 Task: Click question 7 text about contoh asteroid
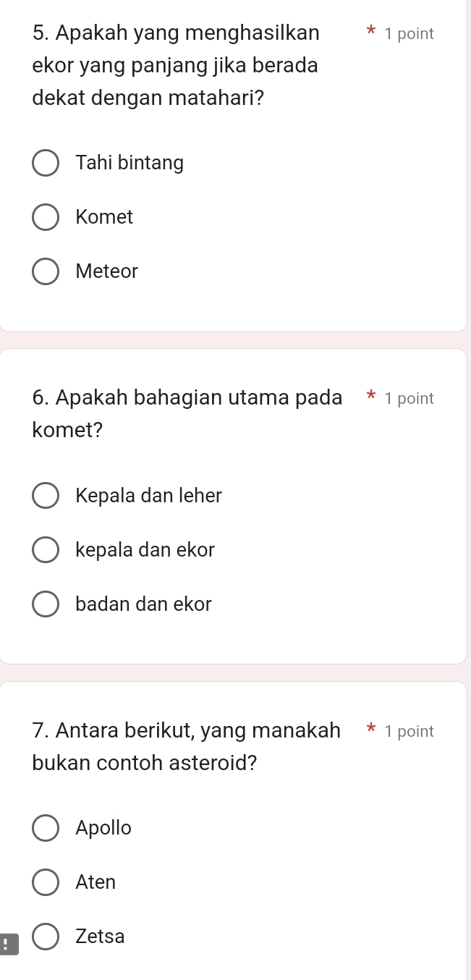coord(187,746)
